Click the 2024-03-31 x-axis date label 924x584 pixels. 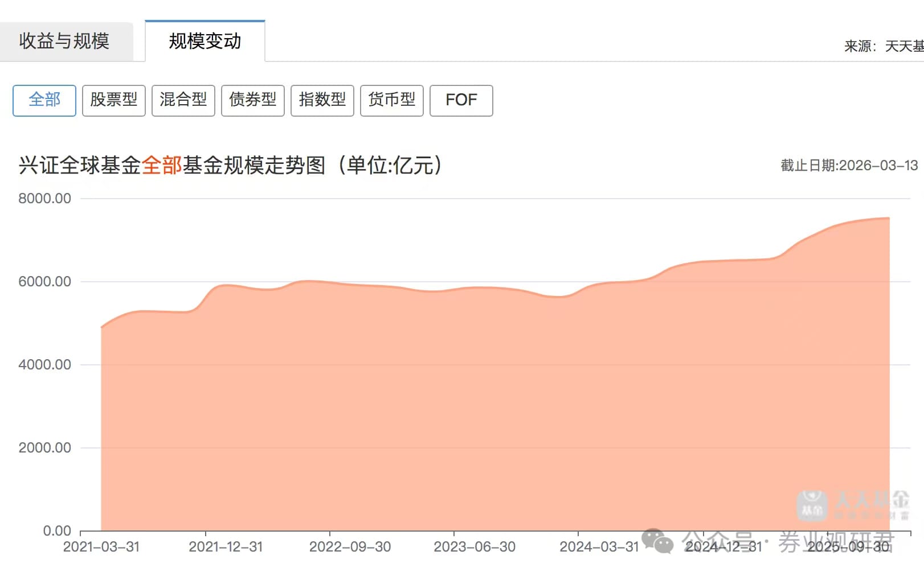click(599, 547)
